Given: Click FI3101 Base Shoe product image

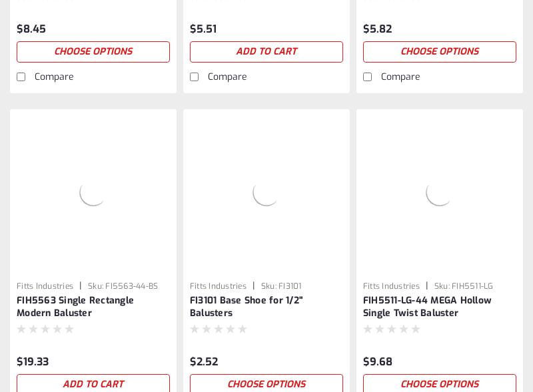Looking at the screenshot, I should tap(266, 192).
